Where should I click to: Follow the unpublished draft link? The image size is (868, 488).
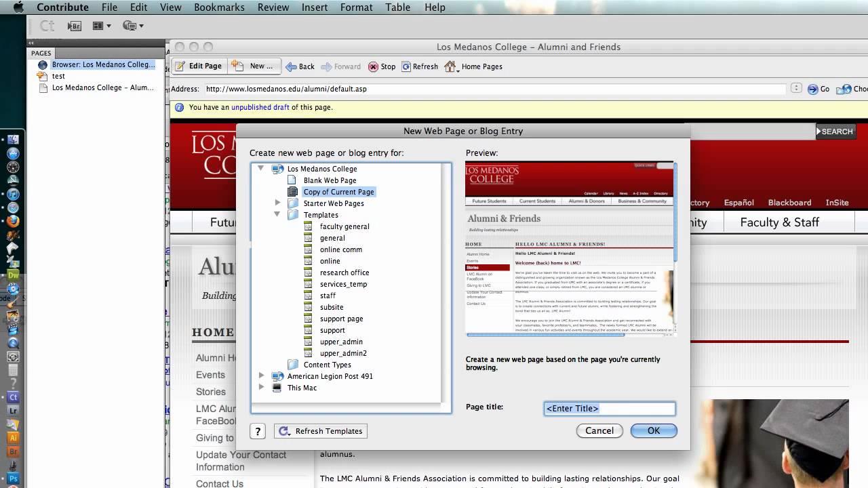point(260,107)
